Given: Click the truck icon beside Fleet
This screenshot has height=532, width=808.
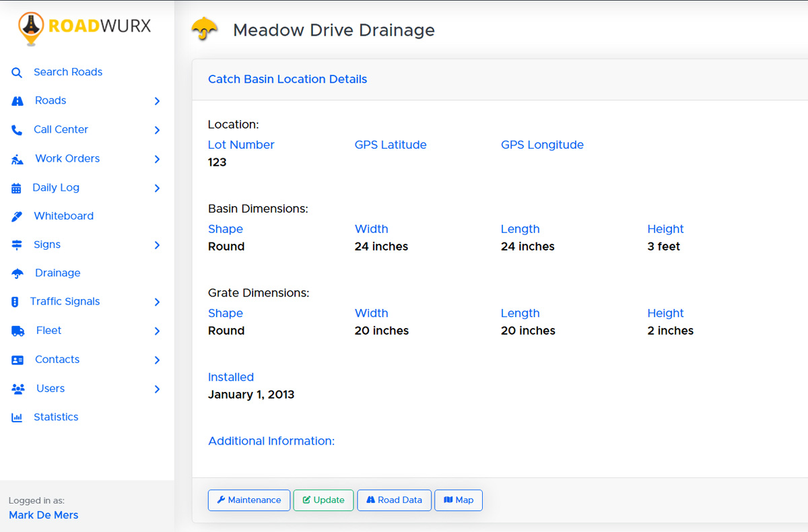Looking at the screenshot, I should coord(18,331).
